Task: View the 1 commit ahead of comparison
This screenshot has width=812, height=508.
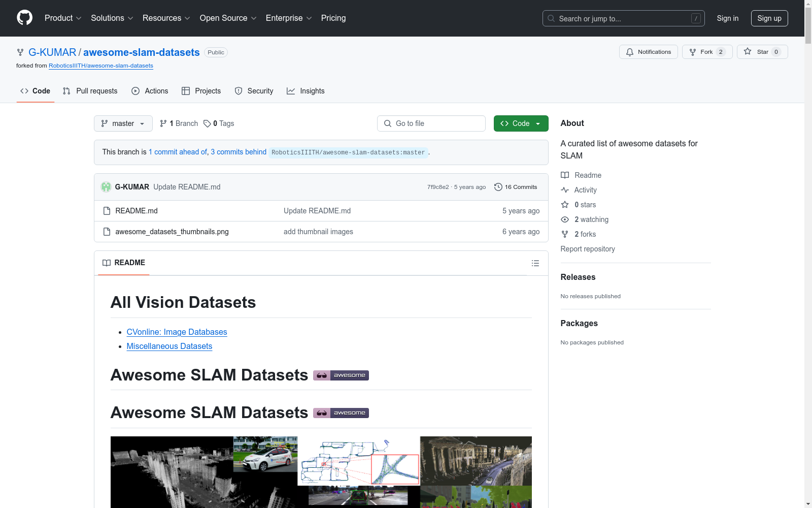Action: (x=178, y=152)
